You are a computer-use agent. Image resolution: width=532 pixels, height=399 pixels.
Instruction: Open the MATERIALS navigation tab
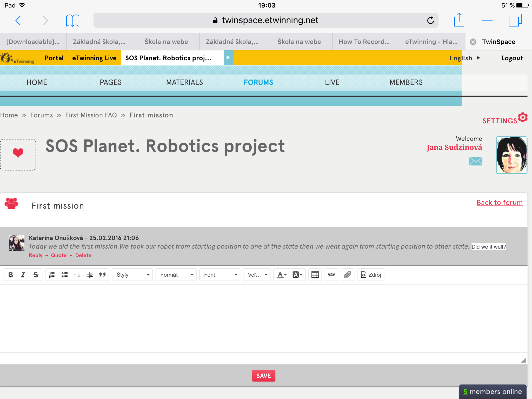click(x=184, y=82)
